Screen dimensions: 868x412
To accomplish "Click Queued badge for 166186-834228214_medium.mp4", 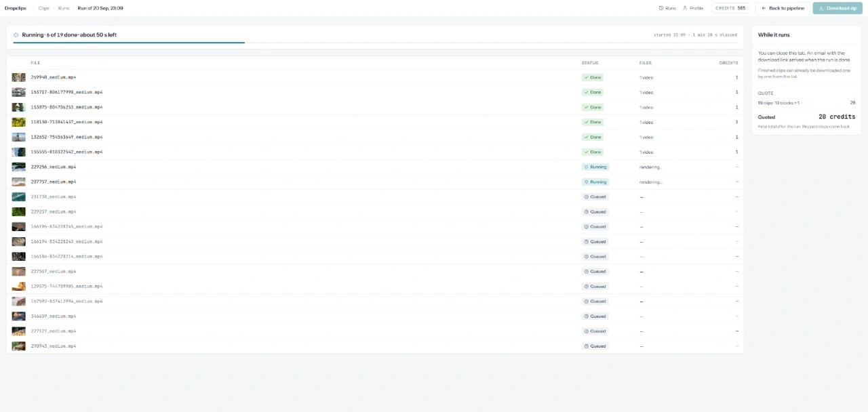I will 595,256.
